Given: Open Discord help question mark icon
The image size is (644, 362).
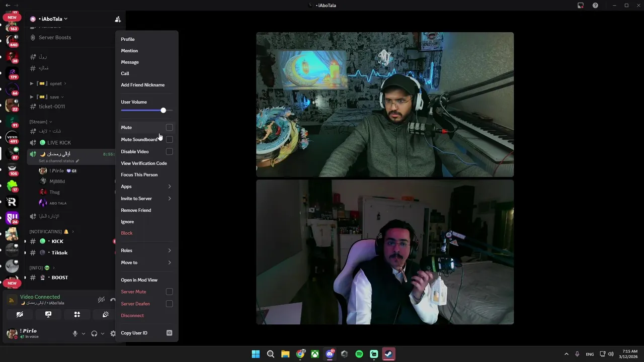Looking at the screenshot, I should pos(596,5).
